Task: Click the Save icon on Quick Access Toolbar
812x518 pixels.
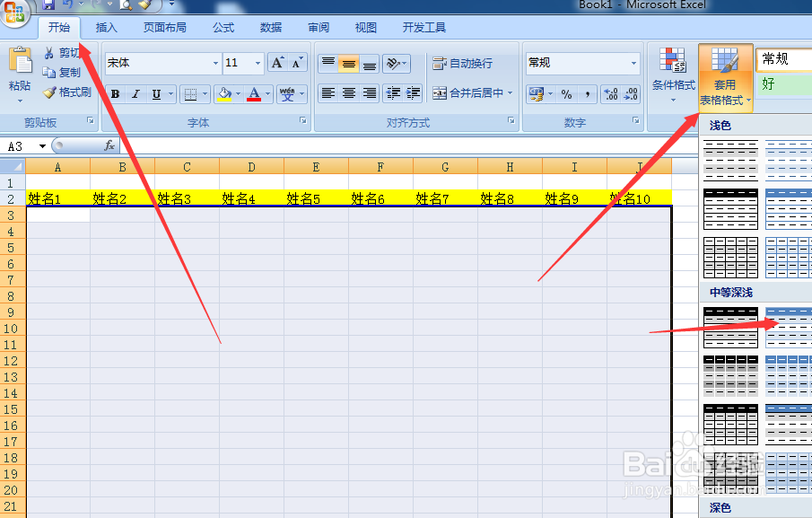Action: point(48,5)
